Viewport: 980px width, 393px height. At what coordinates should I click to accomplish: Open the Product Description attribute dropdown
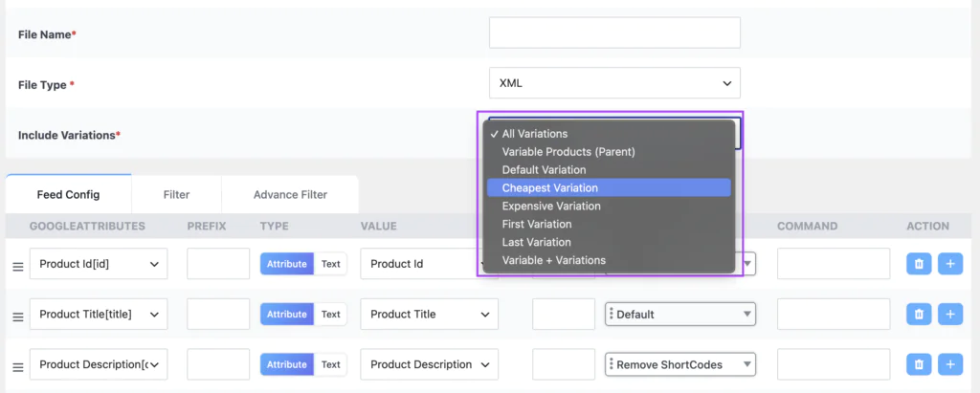[x=99, y=364]
